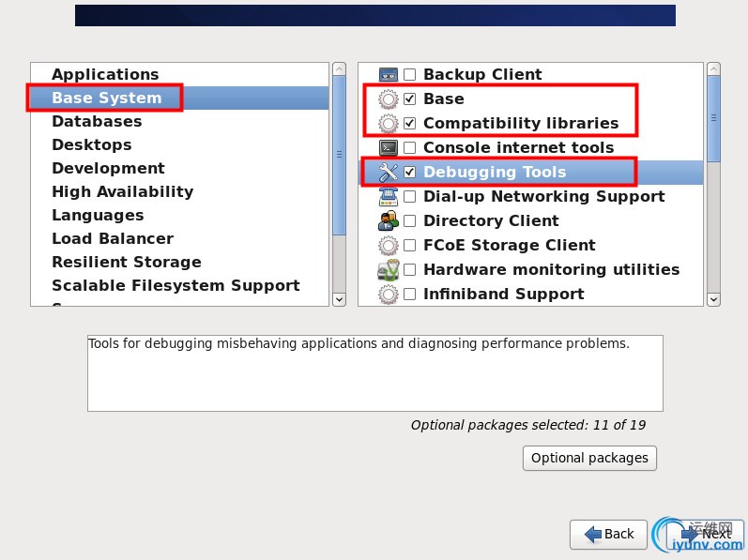Screen dimensions: 748x560
Task: Click the Infiniband Support label
Action: [x=504, y=294]
